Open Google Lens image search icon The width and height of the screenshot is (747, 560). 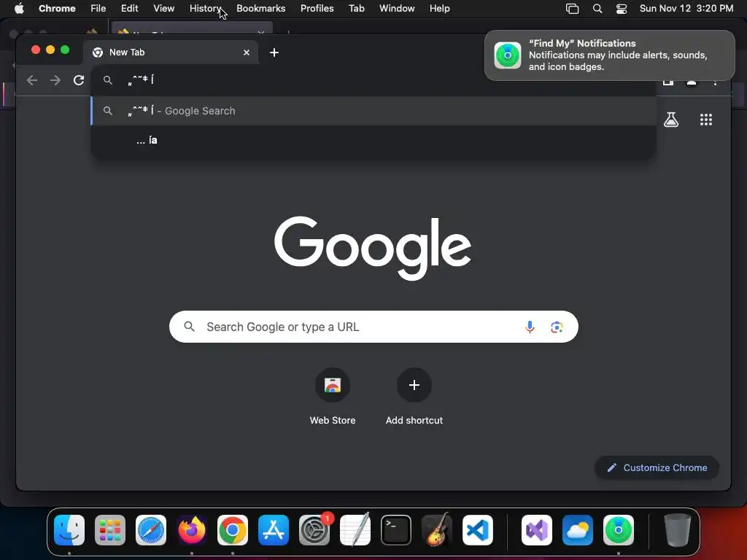(x=557, y=327)
